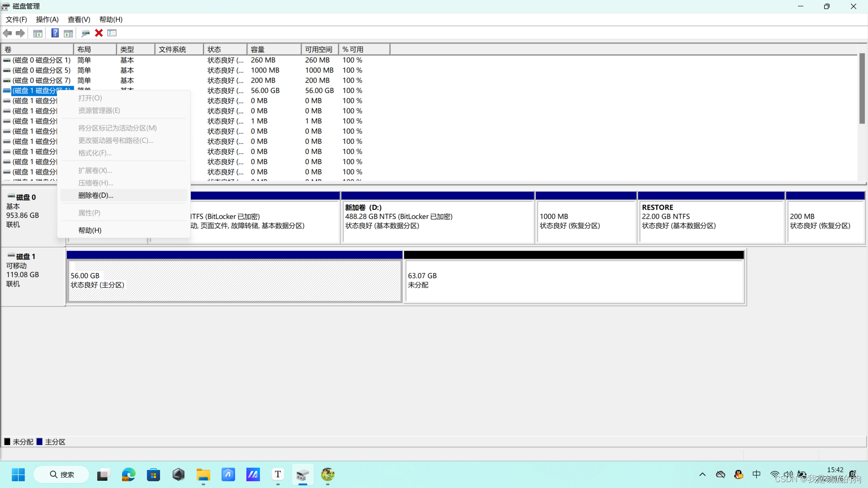Sort by the 卷 column header
Viewport: 868px width, 488px height.
38,49
